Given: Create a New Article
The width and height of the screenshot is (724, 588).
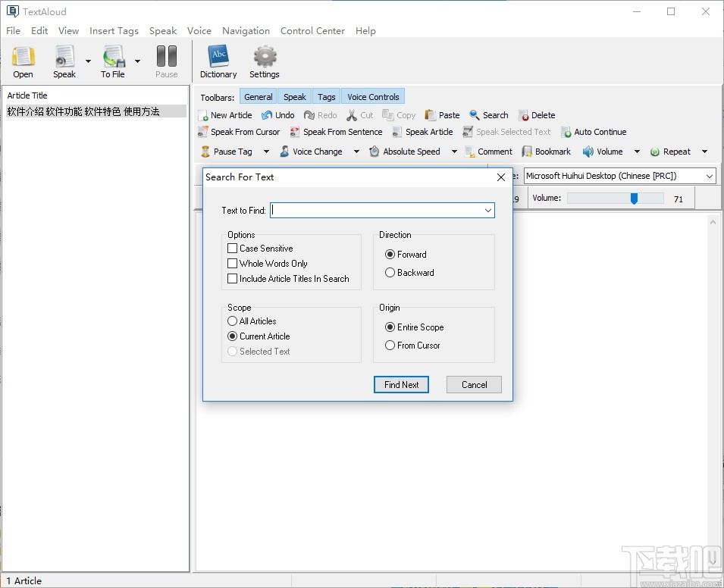Looking at the screenshot, I should coord(225,114).
